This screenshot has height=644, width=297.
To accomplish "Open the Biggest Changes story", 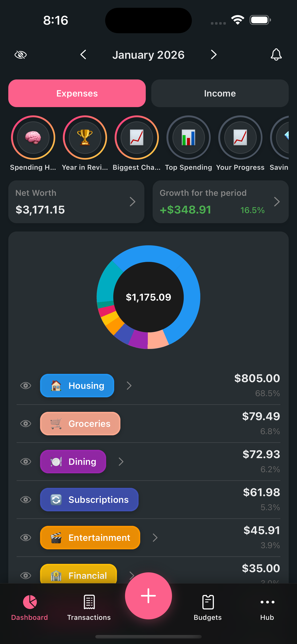I will [137, 138].
